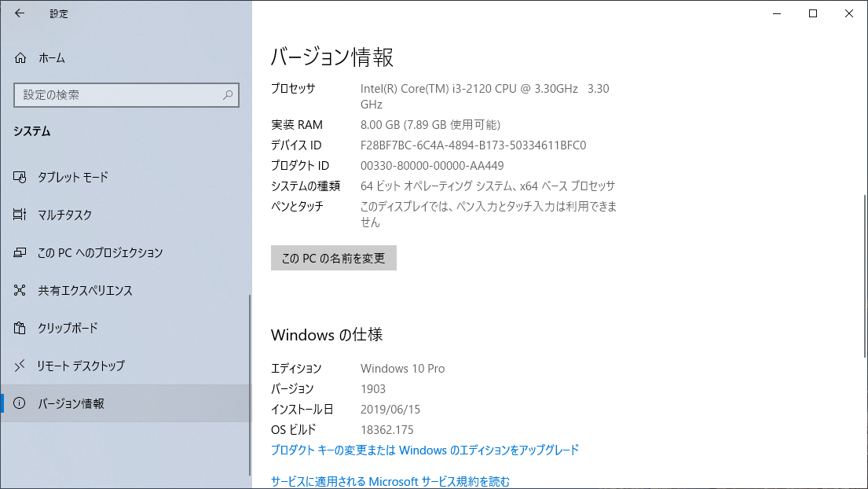Select マルチタスク in the sidebar

coord(65,215)
